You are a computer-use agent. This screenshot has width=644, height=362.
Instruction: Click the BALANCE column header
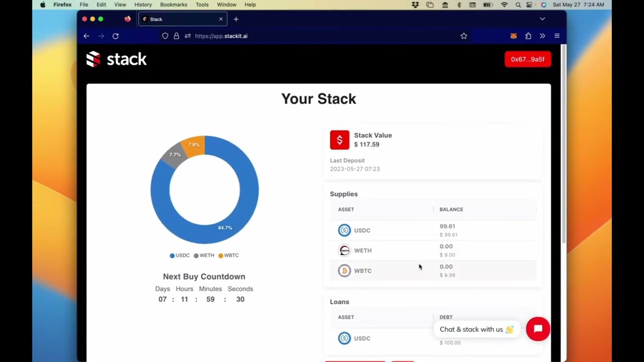pos(451,209)
